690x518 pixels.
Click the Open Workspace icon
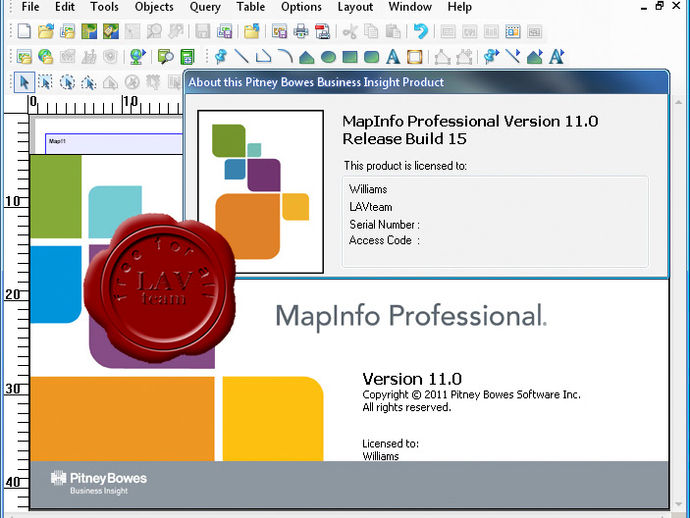click(x=67, y=32)
